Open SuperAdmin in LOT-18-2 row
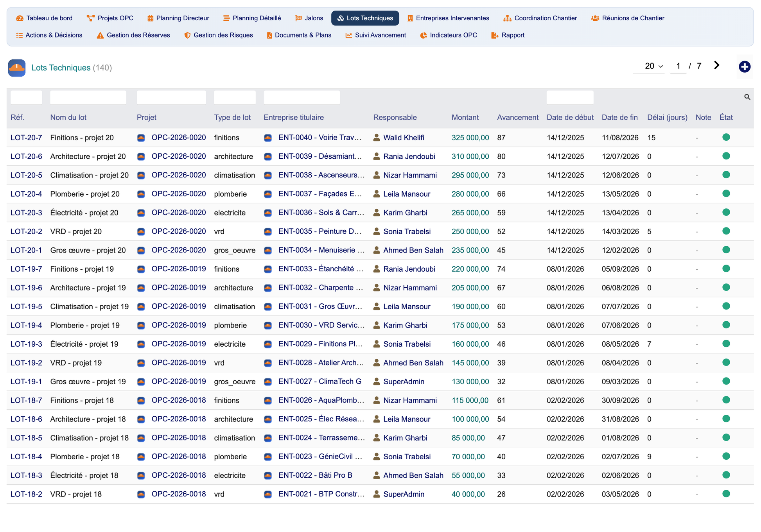761x532 pixels. pos(404,494)
